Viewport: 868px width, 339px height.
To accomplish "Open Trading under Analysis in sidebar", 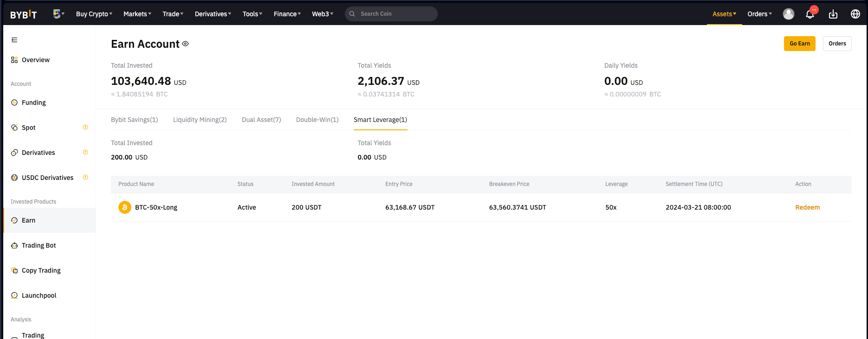I will point(33,335).
